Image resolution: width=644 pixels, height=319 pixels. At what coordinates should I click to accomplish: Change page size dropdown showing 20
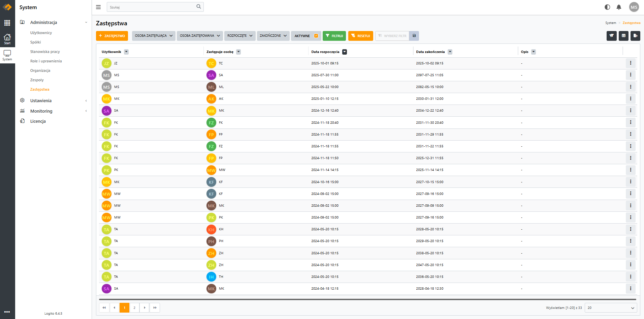(611, 308)
